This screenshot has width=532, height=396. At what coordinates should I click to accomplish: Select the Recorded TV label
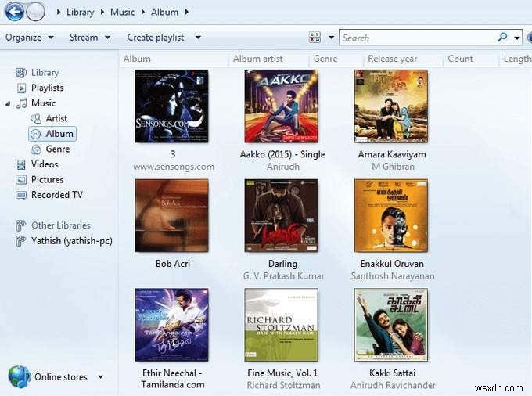pyautogui.click(x=57, y=195)
